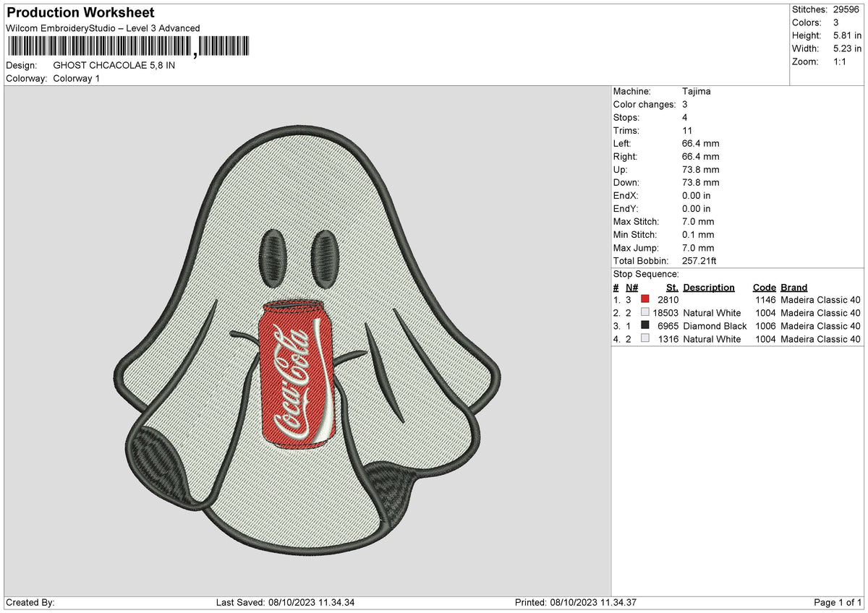Image resolution: width=868 pixels, height=613 pixels.
Task: Select the Stitches value 29596
Action: coord(846,9)
